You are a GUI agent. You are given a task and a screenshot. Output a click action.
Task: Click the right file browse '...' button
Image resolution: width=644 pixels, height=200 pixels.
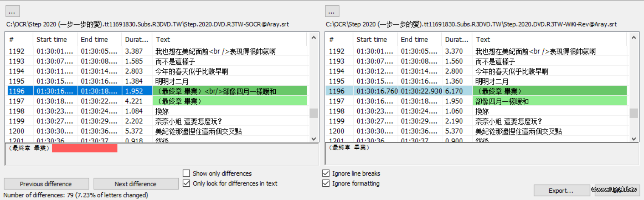[332, 11]
